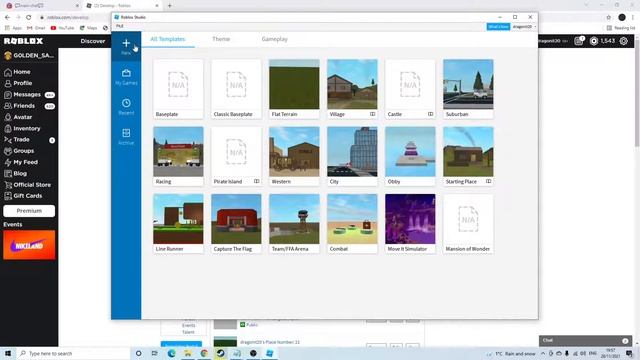The image size is (640, 360).
Task: Open notifications icon in Roblox header
Action: [579, 41]
